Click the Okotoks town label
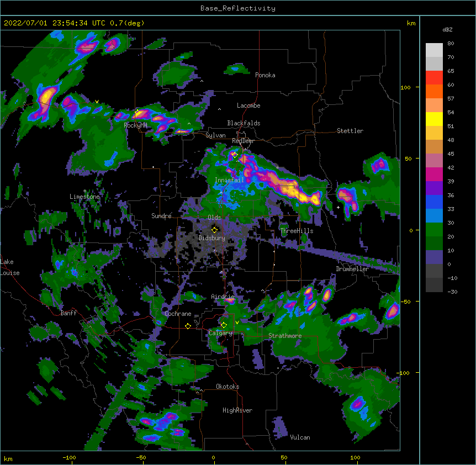This screenshot has width=476, height=465. pyautogui.click(x=228, y=387)
